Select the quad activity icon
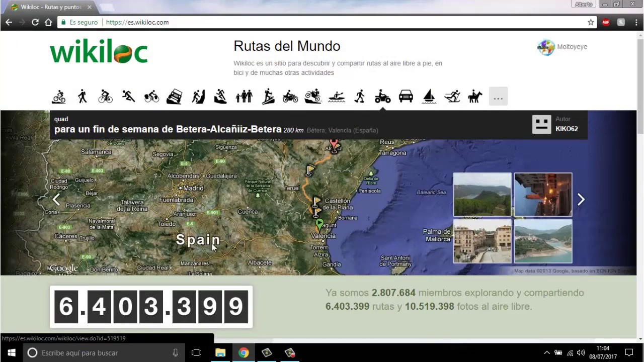 pos(382,96)
